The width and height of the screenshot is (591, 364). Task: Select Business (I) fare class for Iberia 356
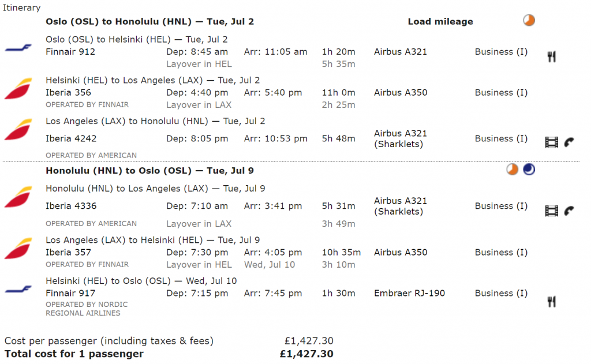(501, 93)
